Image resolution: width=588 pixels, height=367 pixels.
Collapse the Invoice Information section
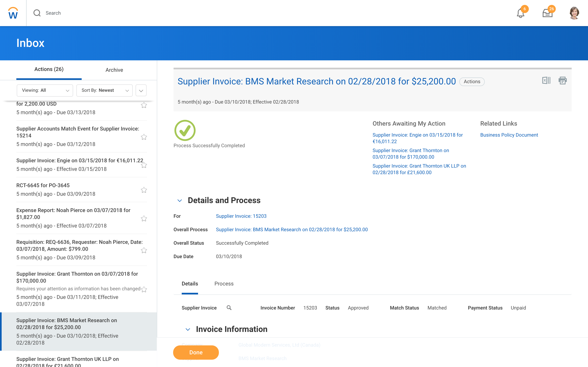click(188, 329)
